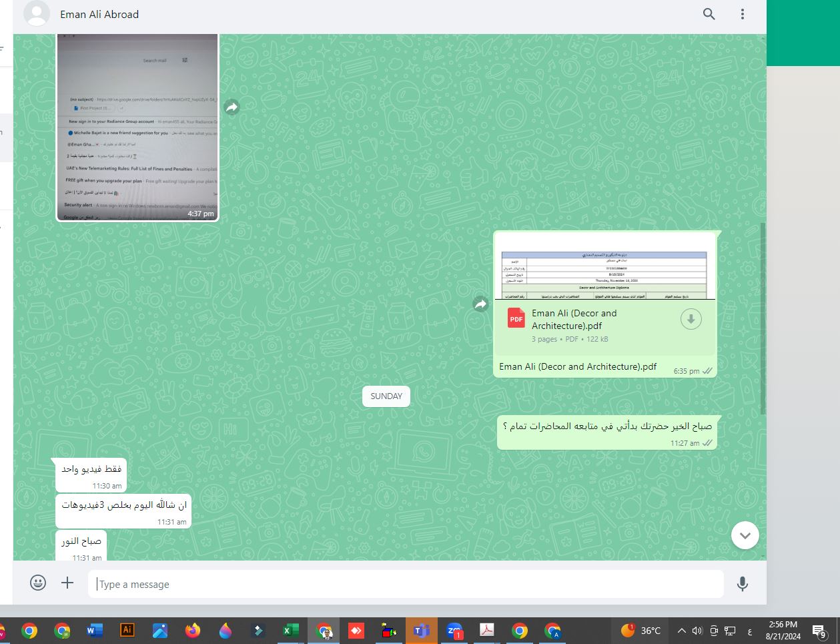Screen dimensions: 840x644
Task: Click the 6:35 pm timestamp on PDF message
Action: click(x=686, y=371)
